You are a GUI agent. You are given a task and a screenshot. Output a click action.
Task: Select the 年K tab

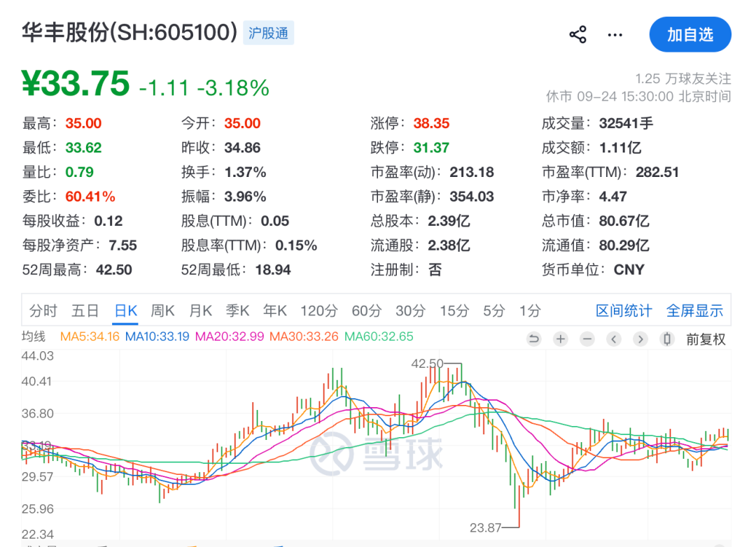(x=275, y=311)
